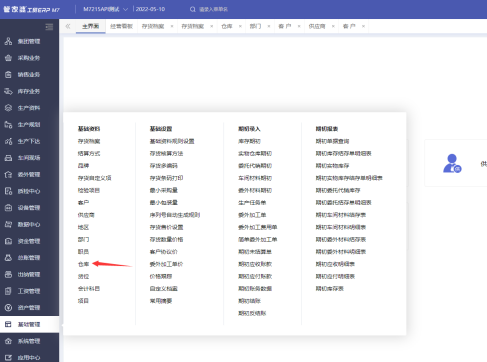Click the 车间现场 sidebar icon
487x362 pixels.
click(8, 158)
